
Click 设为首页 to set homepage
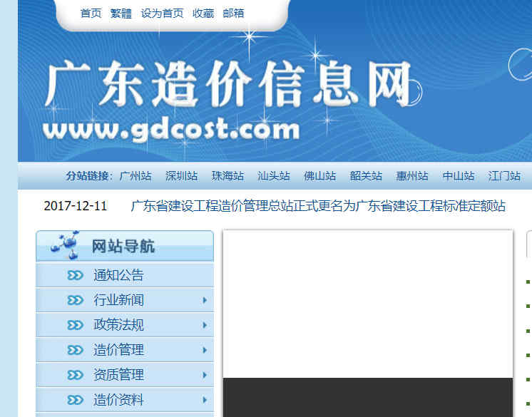[162, 14]
